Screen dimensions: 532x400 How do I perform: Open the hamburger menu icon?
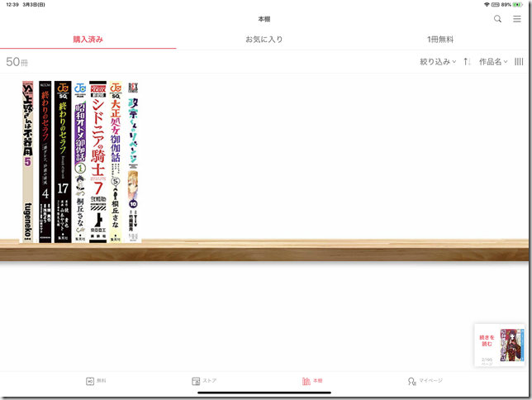(x=517, y=19)
